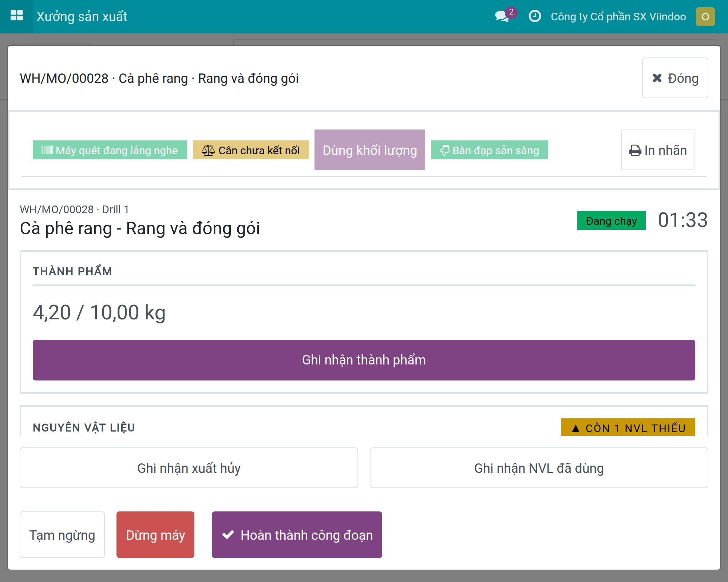Pause work with the 'Tạm ngừng' button
The height and width of the screenshot is (582, 728).
[62, 535]
